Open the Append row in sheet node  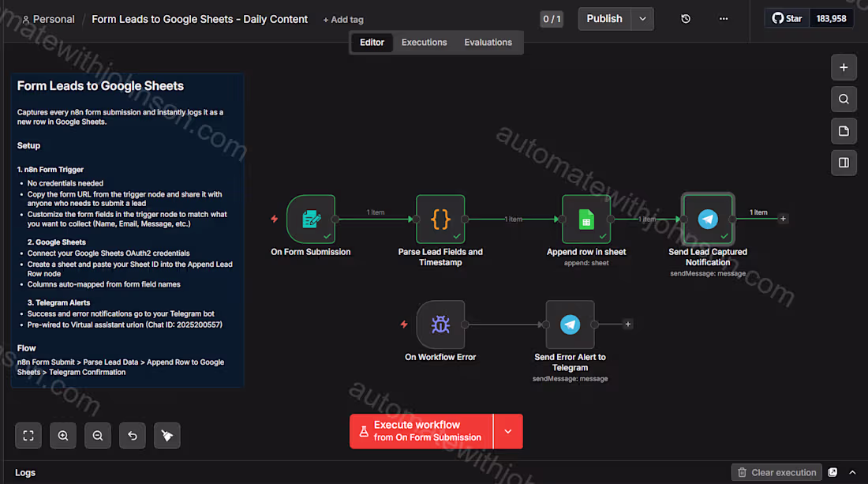(586, 219)
